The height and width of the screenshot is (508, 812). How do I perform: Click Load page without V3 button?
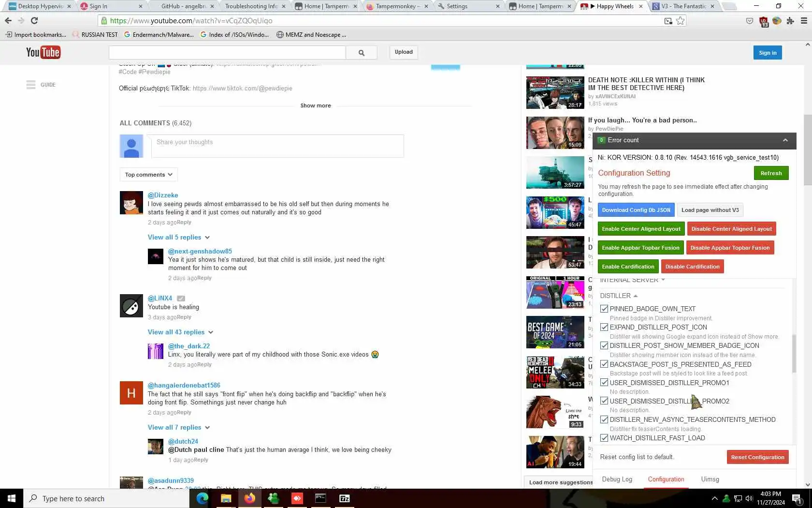point(710,210)
